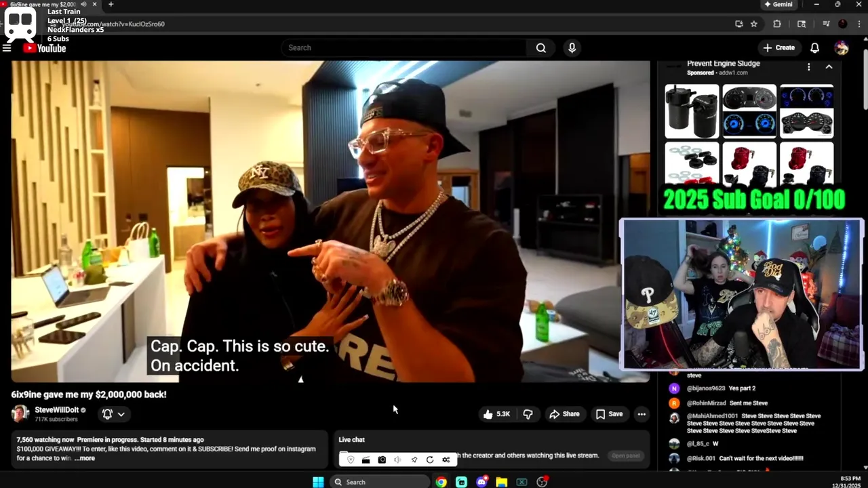Viewport: 868px width, 488px height.
Task: Open Chrome profile avatar in toolbar
Action: [842, 24]
